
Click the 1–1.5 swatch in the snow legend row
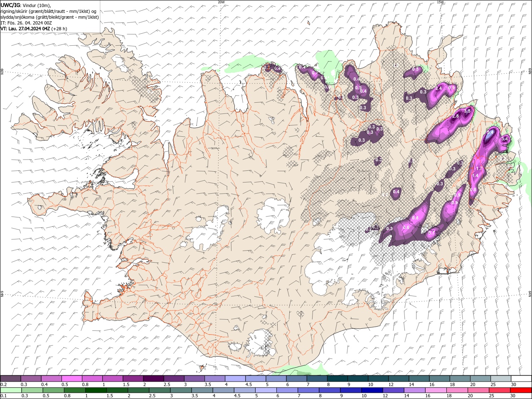(x=113, y=378)
